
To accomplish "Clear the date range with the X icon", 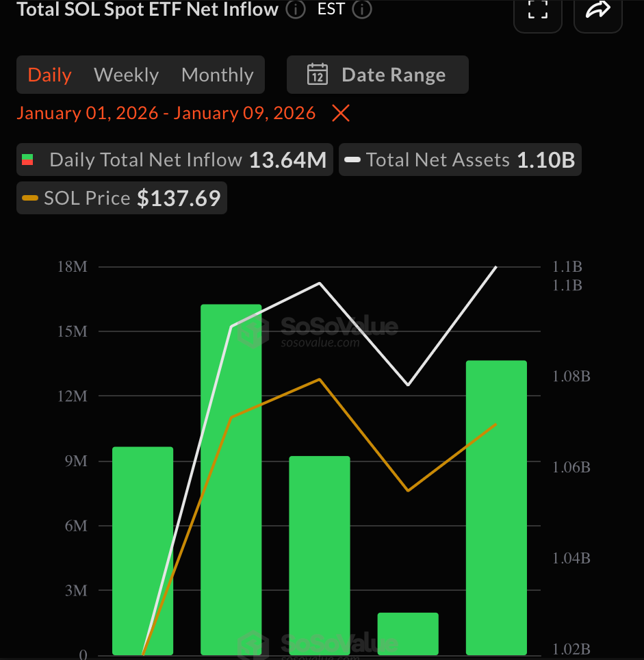I will 340,113.
